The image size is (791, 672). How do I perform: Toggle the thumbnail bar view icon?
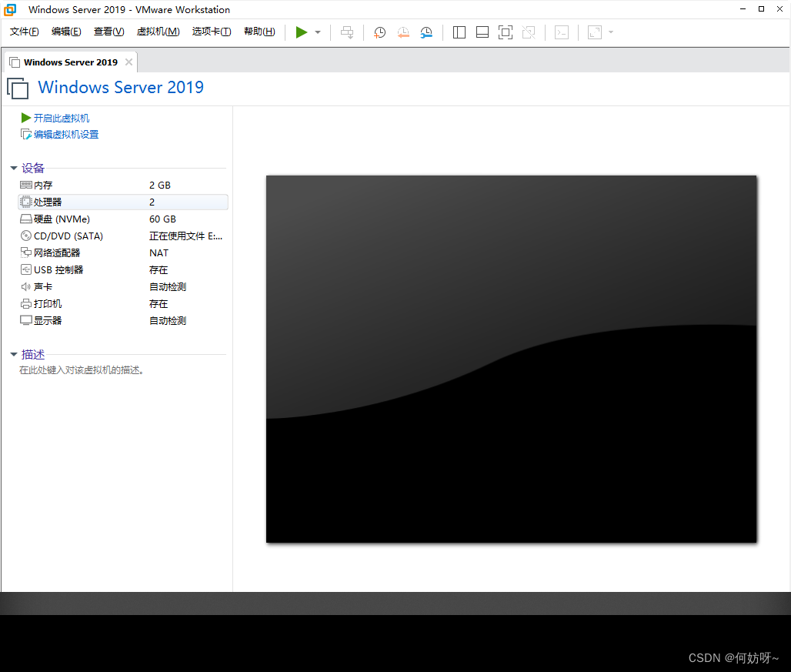coord(482,32)
